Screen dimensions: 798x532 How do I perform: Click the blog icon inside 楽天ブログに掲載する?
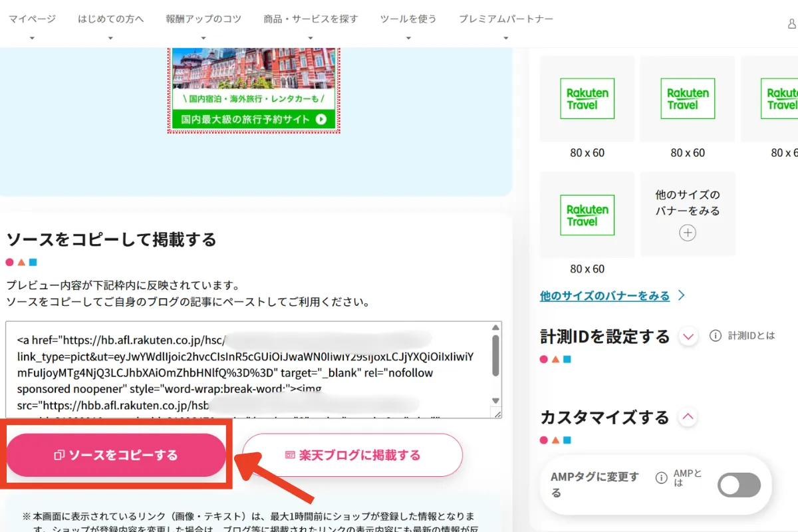[290, 456]
